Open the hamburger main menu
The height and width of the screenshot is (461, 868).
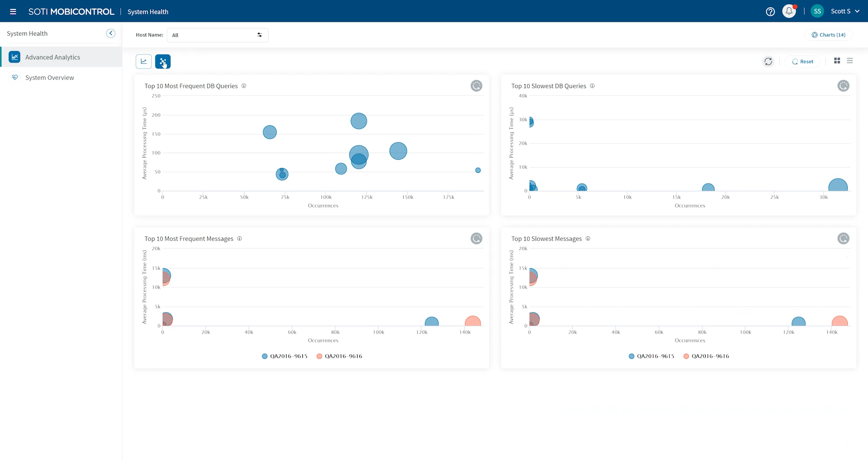tap(13, 12)
